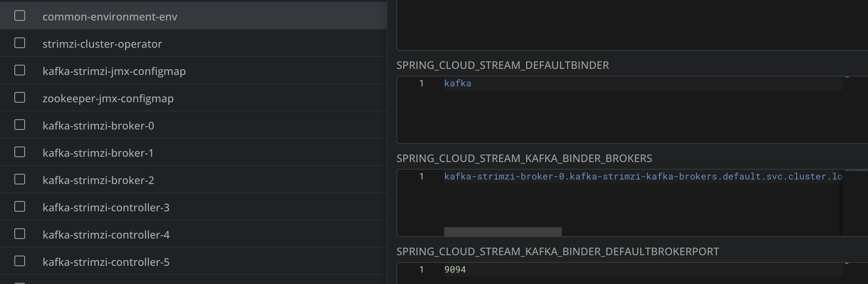
Task: Open kafka-strimzi-controller-5 config map
Action: (193, 261)
